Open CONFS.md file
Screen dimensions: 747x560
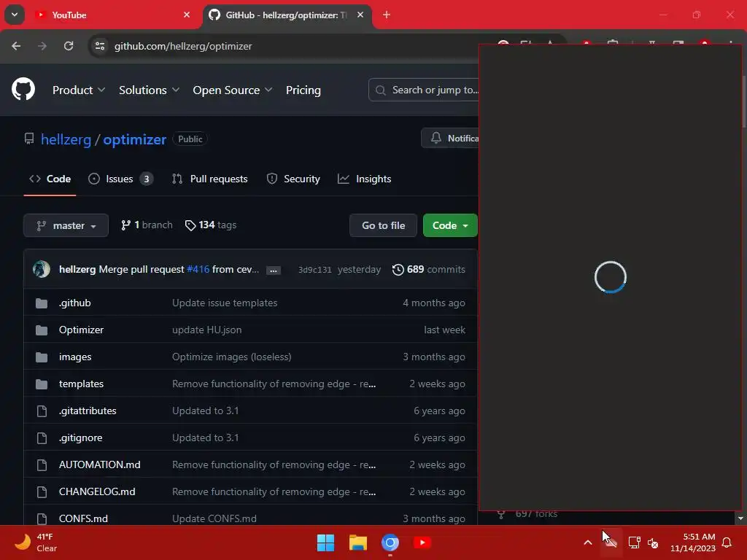[x=83, y=518]
